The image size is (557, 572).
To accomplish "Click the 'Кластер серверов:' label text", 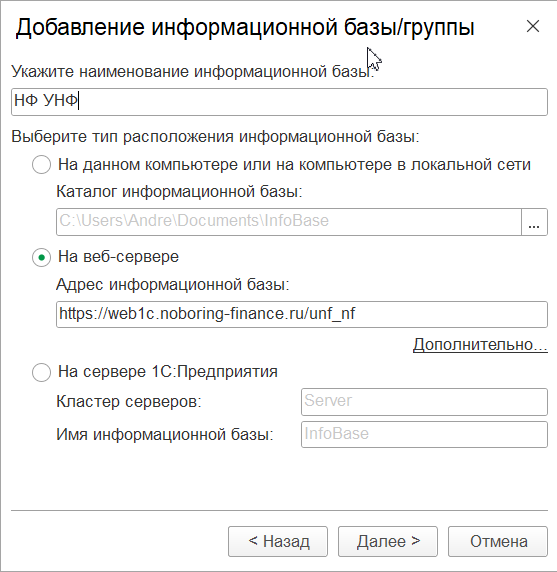I will coord(129,402).
